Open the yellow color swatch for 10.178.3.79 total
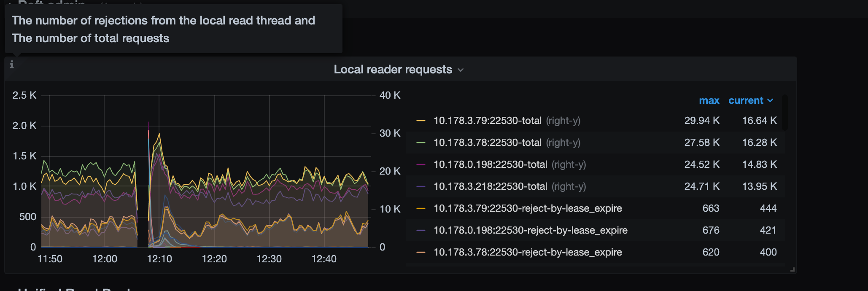Viewport: 868px width, 291px height. point(421,121)
